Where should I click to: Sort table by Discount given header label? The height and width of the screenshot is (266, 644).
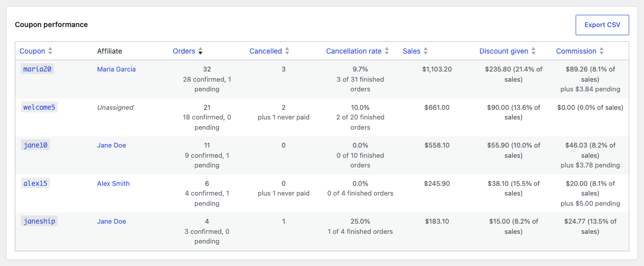[x=504, y=51]
